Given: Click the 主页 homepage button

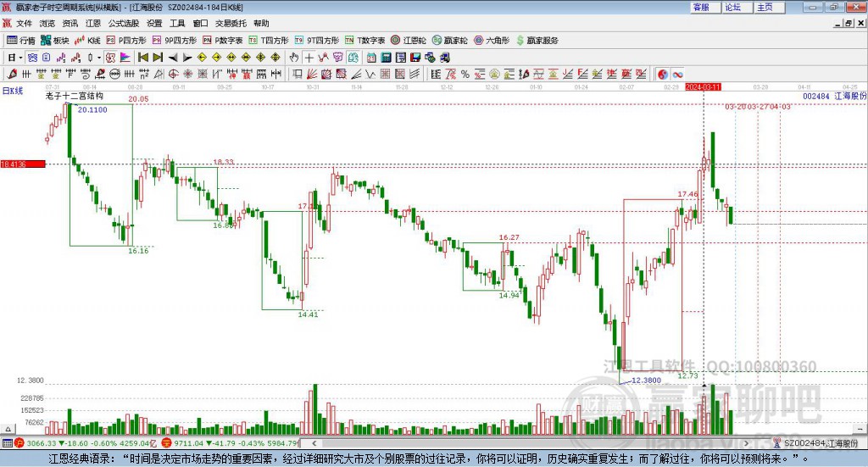Looking at the screenshot, I should (x=769, y=7).
